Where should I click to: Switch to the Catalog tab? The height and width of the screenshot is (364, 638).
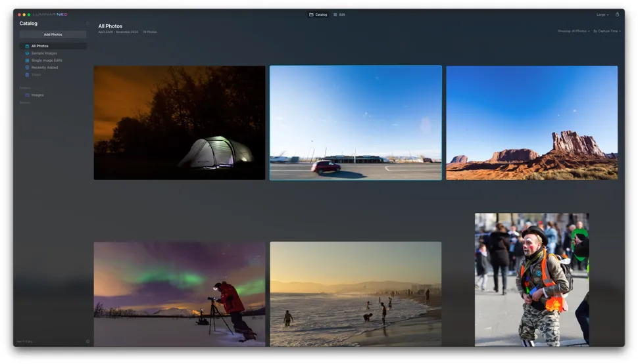(318, 14)
